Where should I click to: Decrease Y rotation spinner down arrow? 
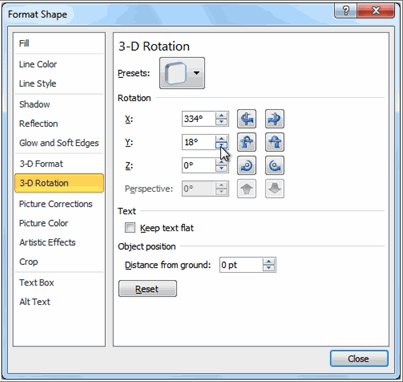(221, 146)
